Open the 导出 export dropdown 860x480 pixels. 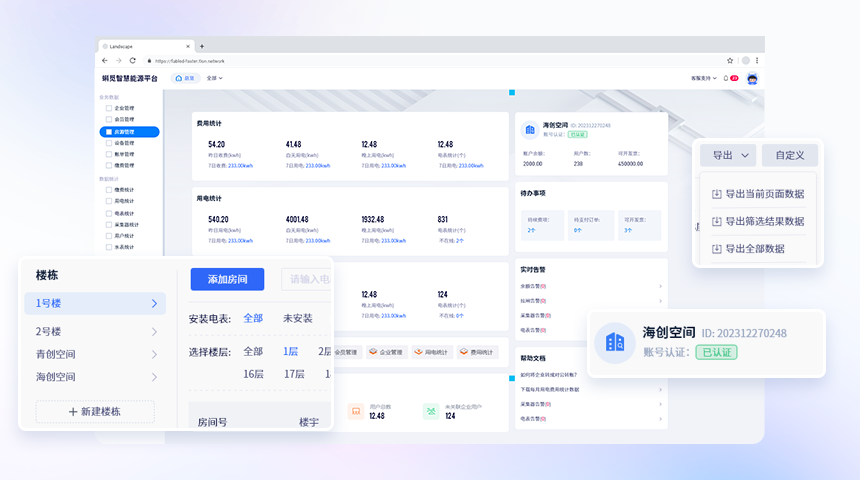(x=727, y=155)
